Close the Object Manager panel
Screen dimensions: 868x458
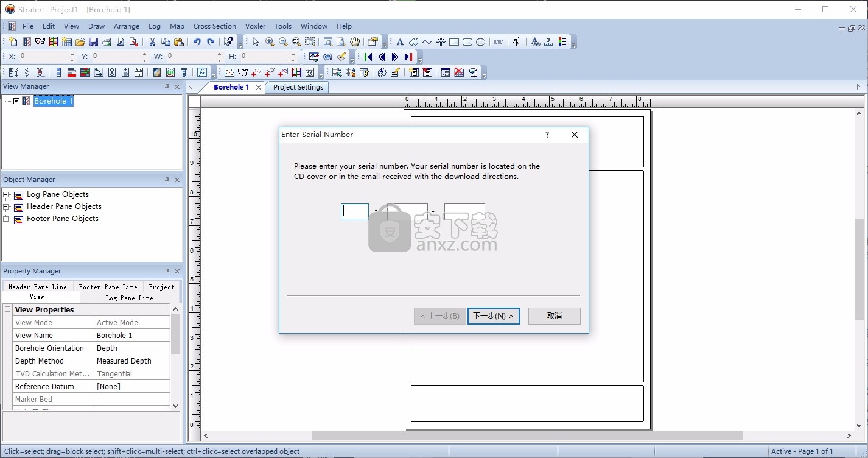(177, 180)
